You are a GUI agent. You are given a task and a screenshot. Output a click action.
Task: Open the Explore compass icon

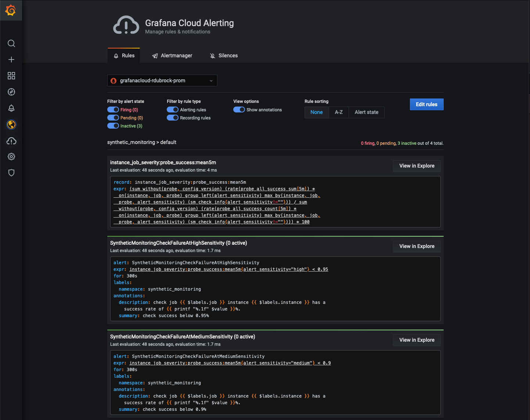(11, 92)
